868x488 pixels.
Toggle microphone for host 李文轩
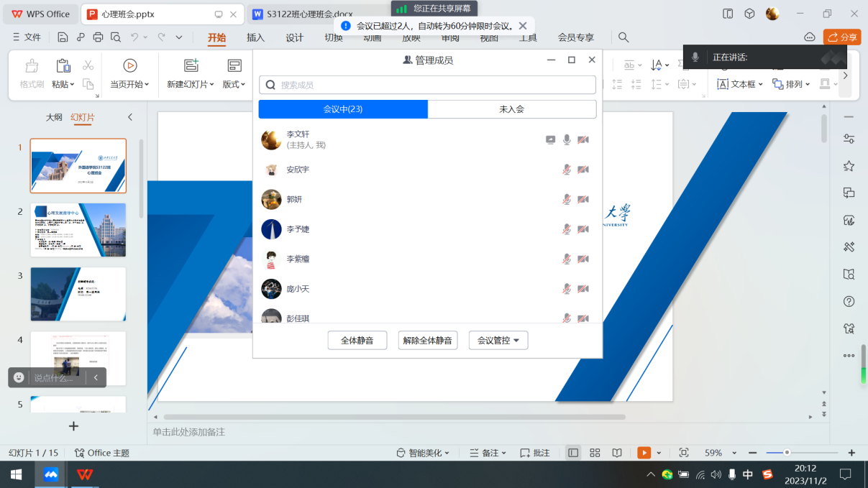click(567, 139)
